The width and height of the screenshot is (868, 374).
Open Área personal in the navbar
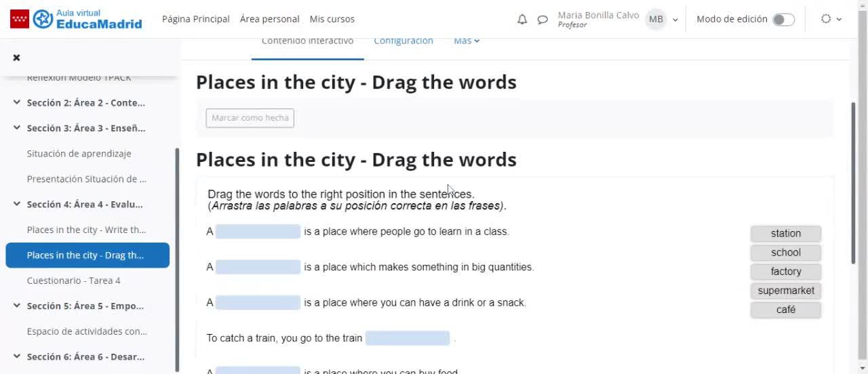click(x=269, y=19)
